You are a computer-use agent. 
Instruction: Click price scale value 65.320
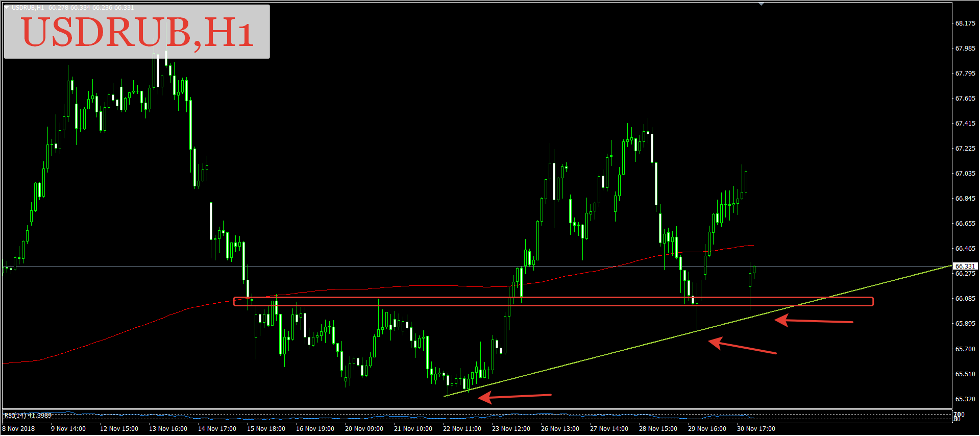pos(965,399)
